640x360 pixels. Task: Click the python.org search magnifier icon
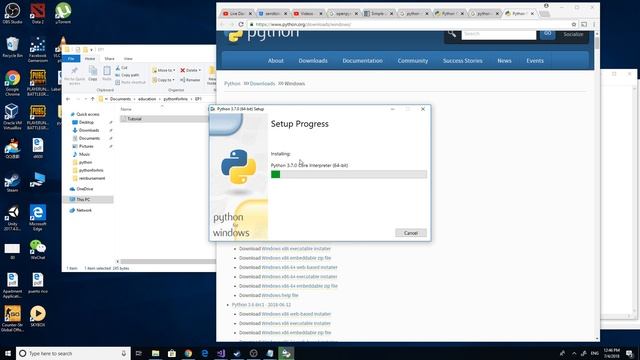click(452, 33)
